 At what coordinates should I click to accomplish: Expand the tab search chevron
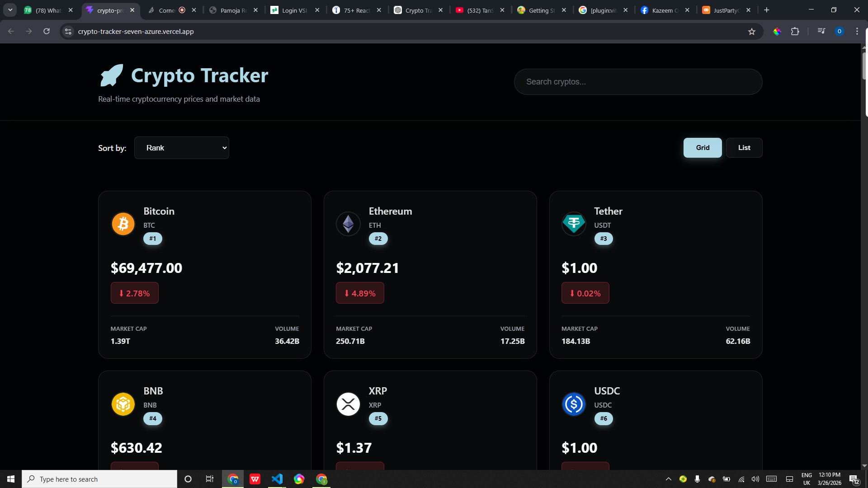[x=10, y=10]
